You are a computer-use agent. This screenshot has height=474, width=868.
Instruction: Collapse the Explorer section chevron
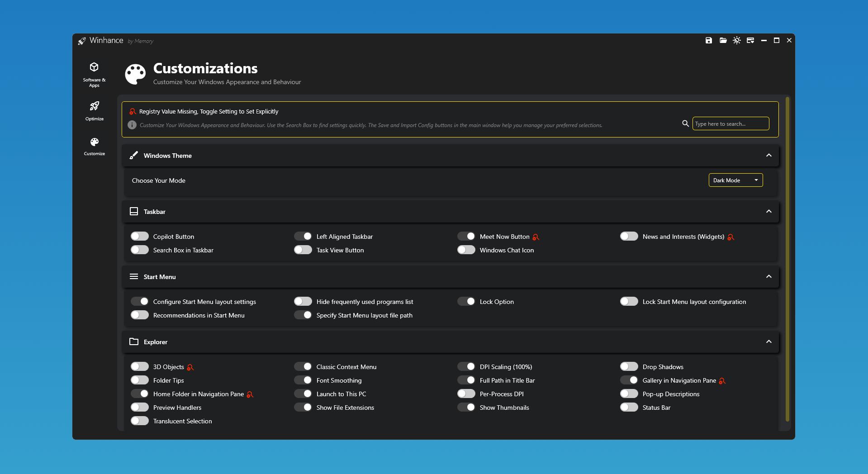768,342
